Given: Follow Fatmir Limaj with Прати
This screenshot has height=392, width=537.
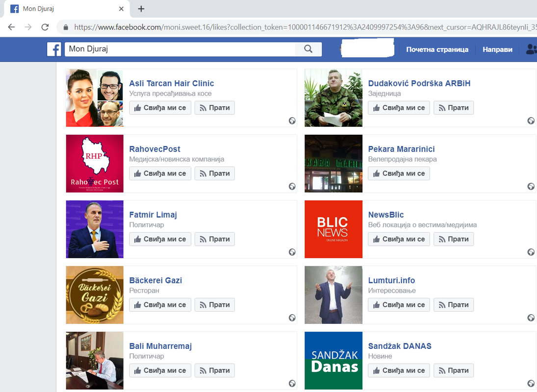Looking at the screenshot, I should click(x=215, y=239).
